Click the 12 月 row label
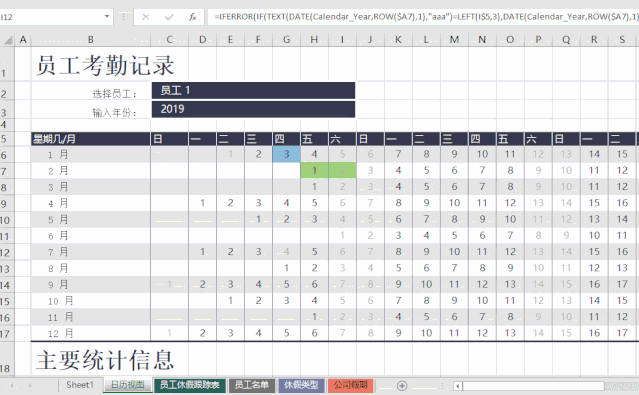Image resolution: width=639 pixels, height=395 pixels. click(x=60, y=334)
